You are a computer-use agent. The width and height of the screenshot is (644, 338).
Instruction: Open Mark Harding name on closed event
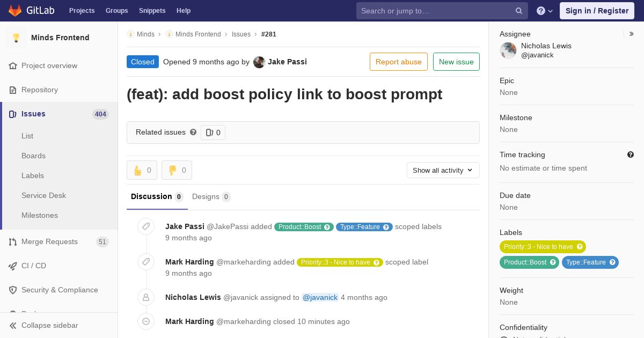(189, 321)
